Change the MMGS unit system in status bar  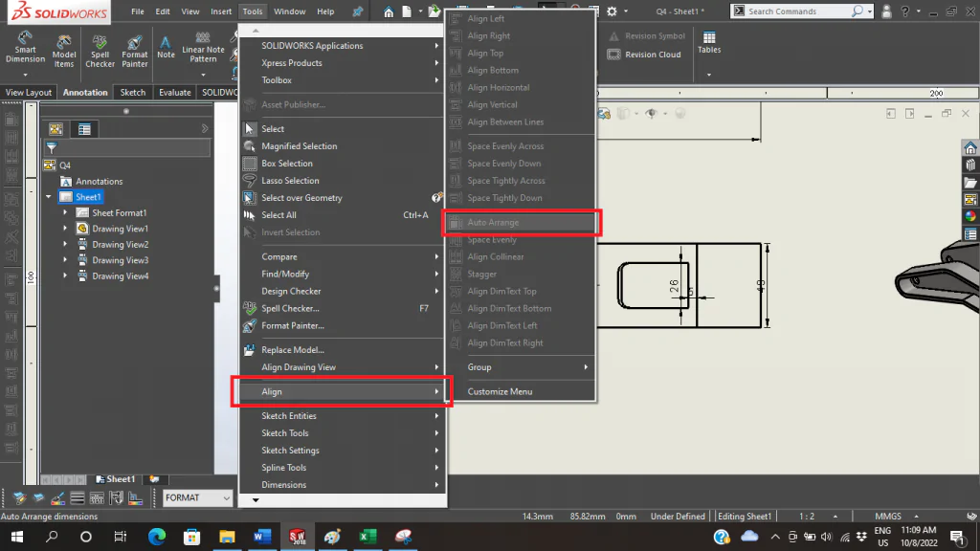888,516
